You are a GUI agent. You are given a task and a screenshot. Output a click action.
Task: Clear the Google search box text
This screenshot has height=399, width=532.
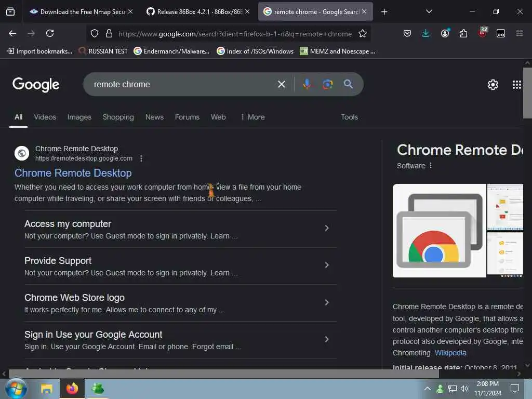click(281, 84)
